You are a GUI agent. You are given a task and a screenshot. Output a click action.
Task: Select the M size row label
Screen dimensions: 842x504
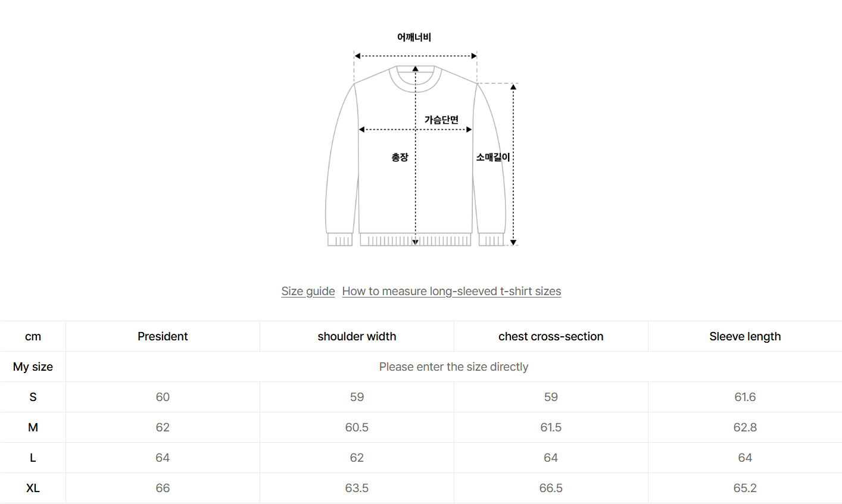tap(33, 427)
